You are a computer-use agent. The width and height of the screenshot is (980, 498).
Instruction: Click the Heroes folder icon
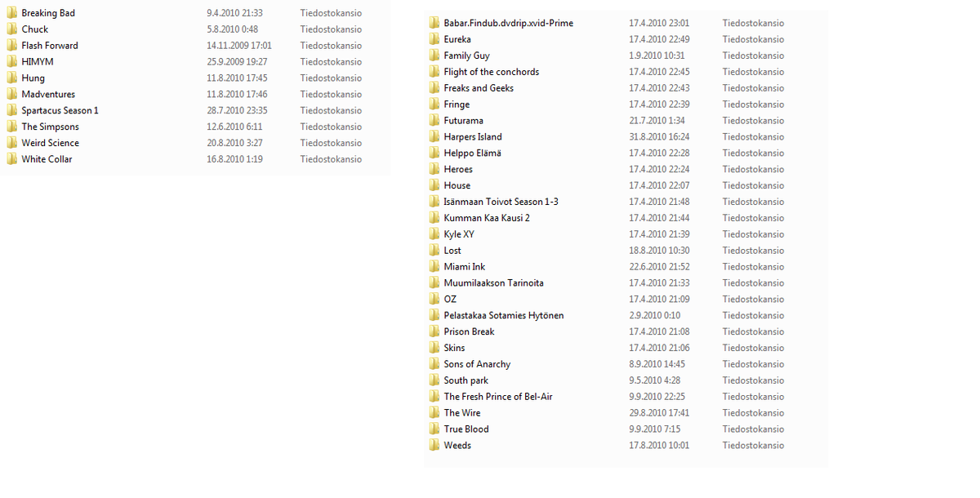[x=434, y=169]
